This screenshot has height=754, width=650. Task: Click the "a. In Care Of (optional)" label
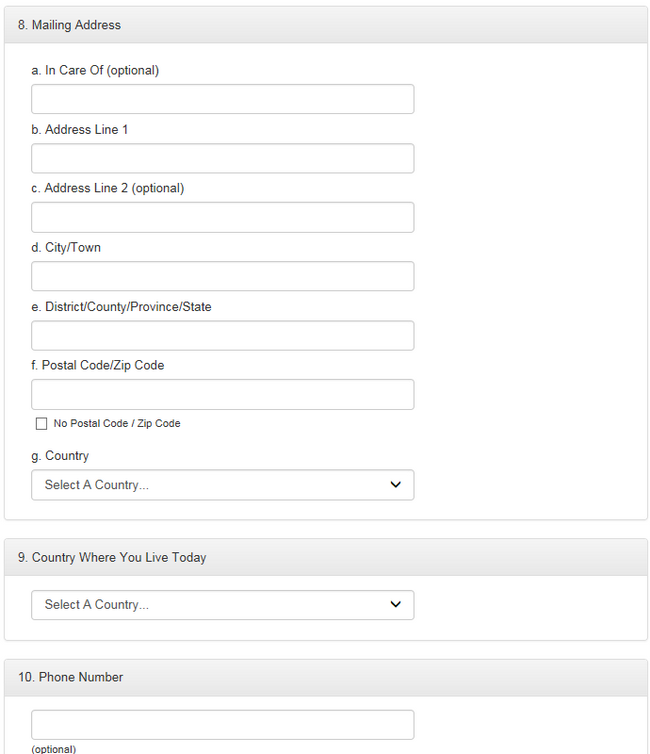point(95,70)
